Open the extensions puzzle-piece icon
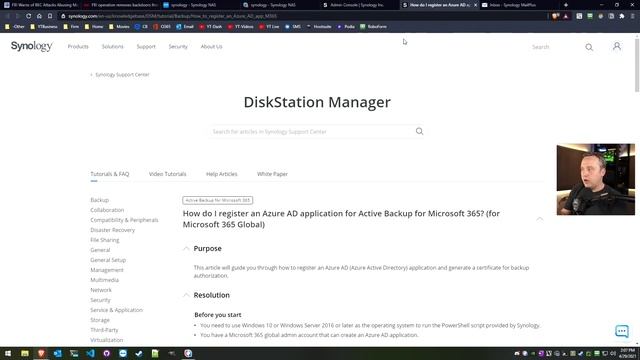 click(622, 16)
